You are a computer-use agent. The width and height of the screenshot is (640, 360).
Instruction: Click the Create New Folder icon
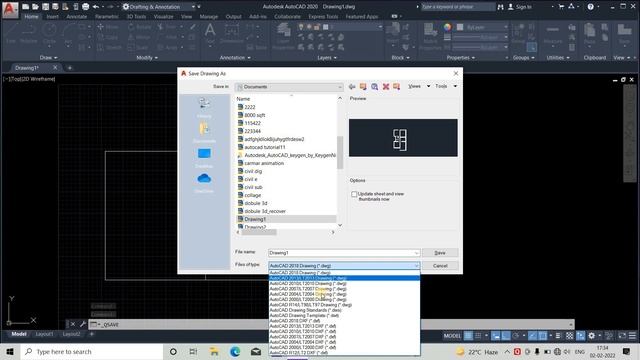(x=396, y=87)
